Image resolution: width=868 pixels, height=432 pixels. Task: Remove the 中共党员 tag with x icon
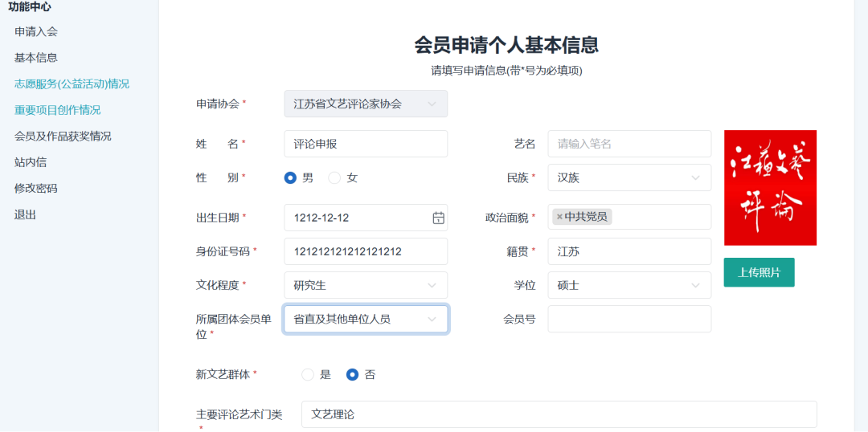pyautogui.click(x=559, y=217)
